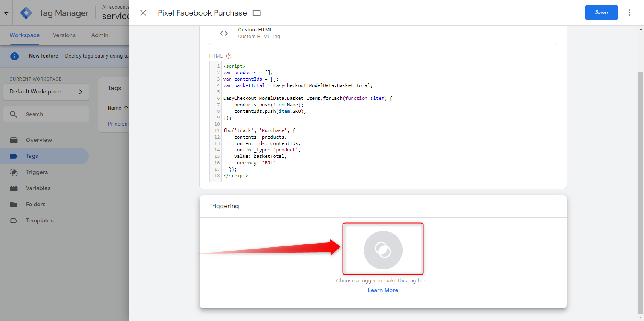Switch to the Workspace tab
Image resolution: width=644 pixels, height=321 pixels.
coord(25,35)
